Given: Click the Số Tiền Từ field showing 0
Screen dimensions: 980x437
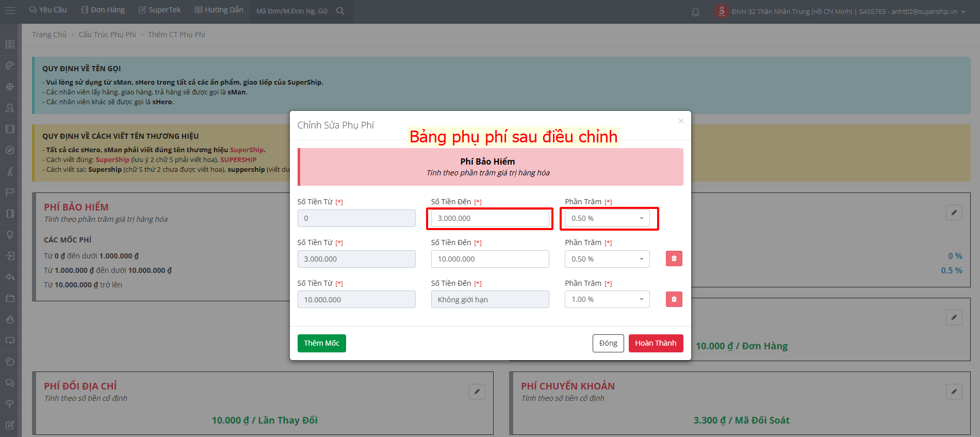Looking at the screenshot, I should 356,218.
